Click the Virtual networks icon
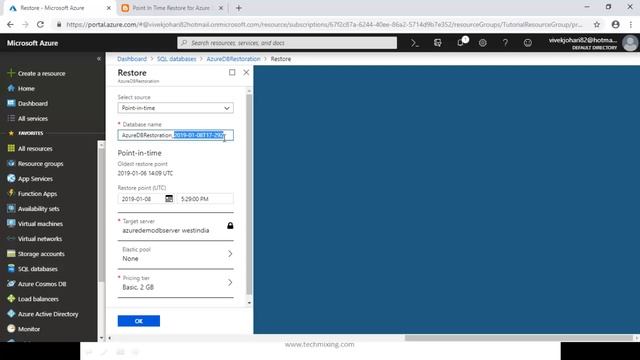640x360 pixels. point(11,238)
